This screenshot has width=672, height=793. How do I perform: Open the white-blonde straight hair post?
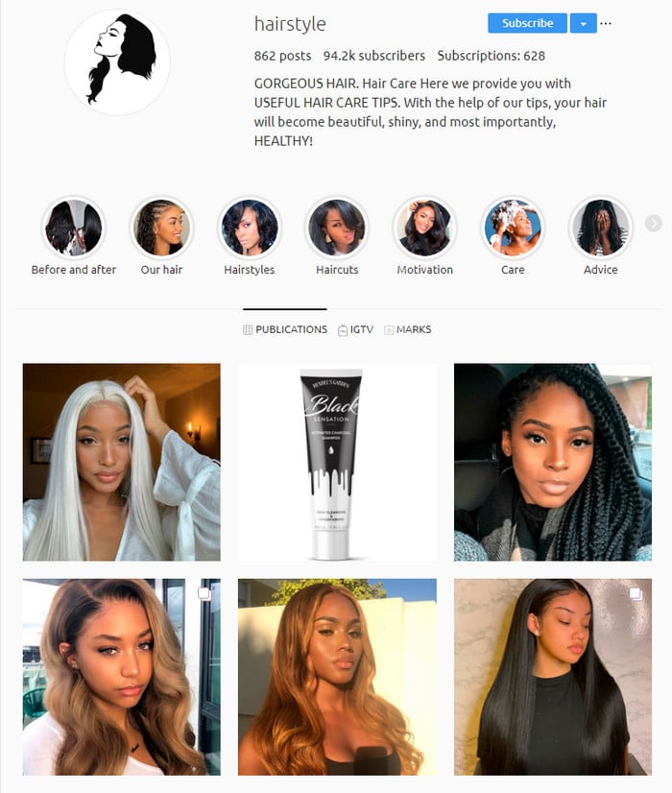tap(121, 462)
